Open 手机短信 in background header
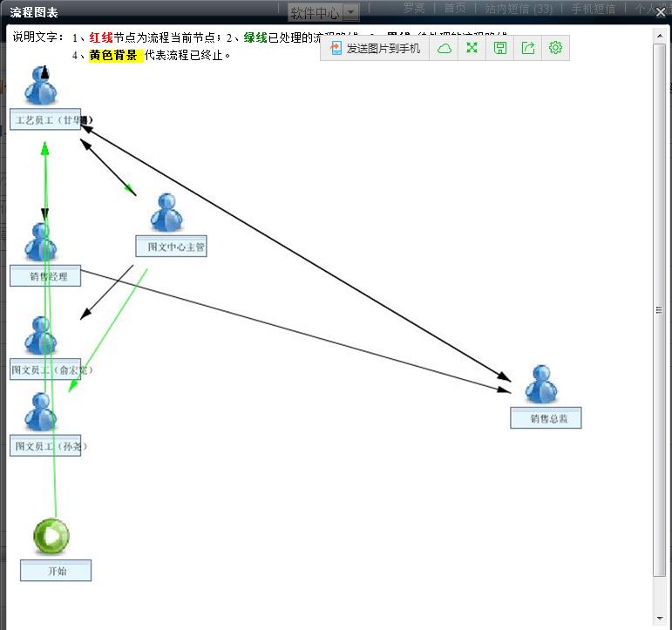 click(x=594, y=8)
